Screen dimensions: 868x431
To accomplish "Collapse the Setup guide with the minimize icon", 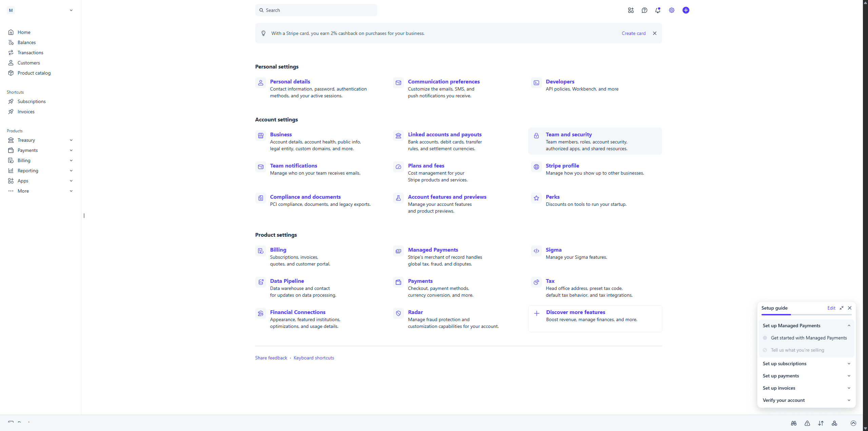I will (x=842, y=308).
